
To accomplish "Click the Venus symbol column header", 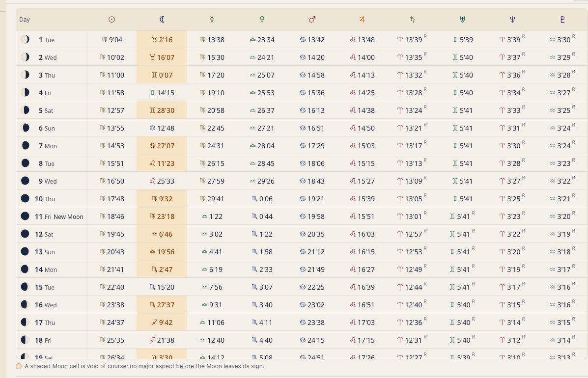I will click(262, 20).
